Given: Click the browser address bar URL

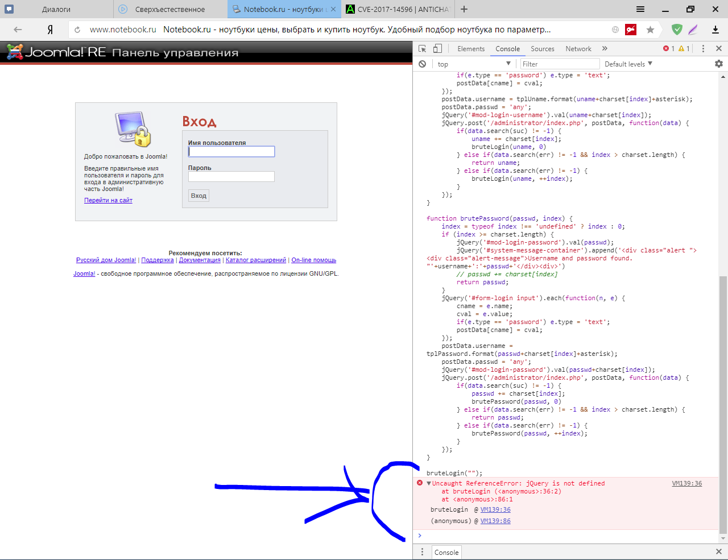Looking at the screenshot, I should click(x=123, y=30).
